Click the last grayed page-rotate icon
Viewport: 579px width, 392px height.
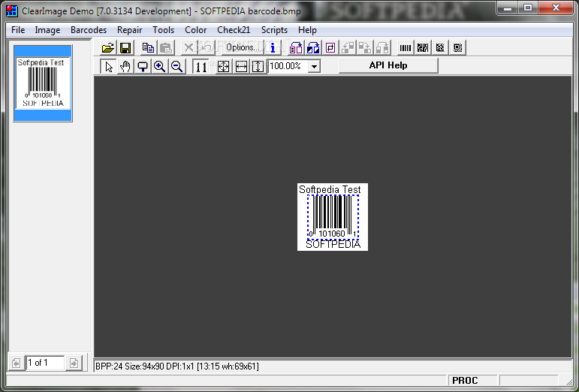pyautogui.click(x=382, y=47)
